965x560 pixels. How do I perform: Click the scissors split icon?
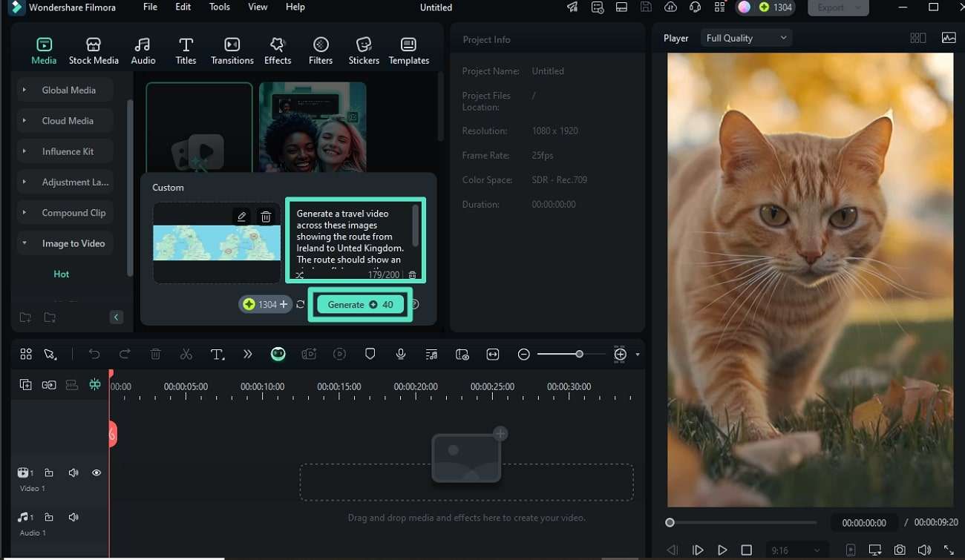(x=186, y=355)
